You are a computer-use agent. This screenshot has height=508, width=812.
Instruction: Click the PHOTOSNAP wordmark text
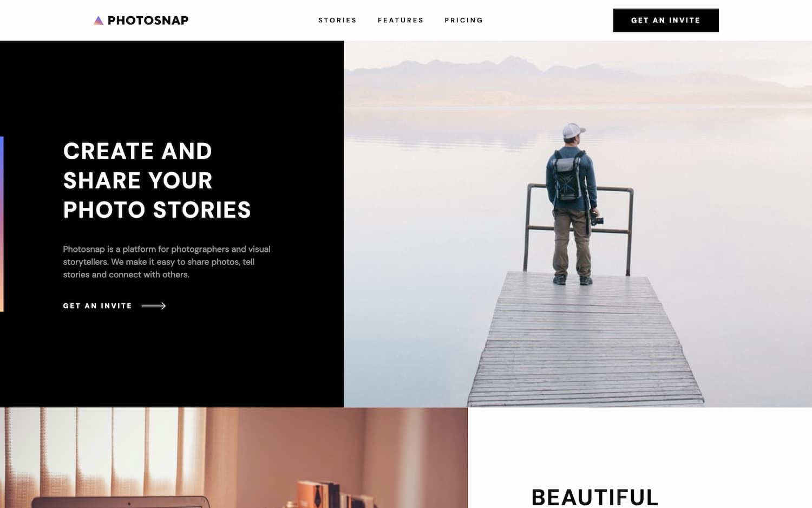(148, 21)
